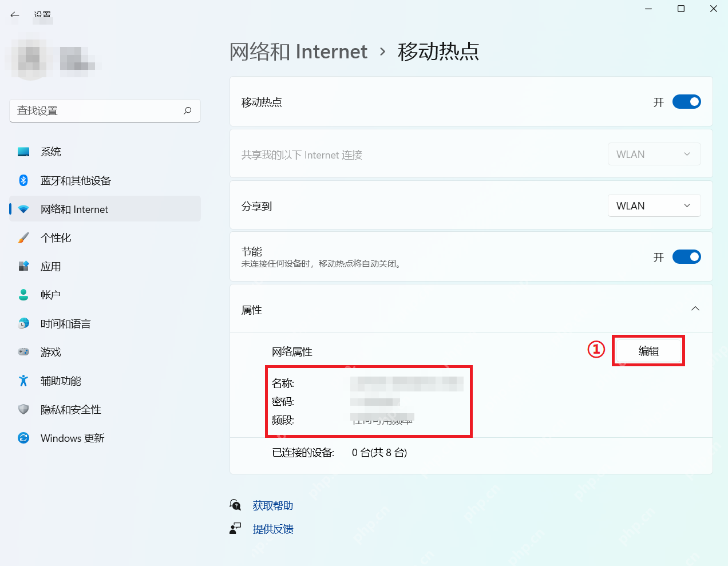Click the gamepad icon for 游戏
728x566 pixels.
click(x=23, y=352)
